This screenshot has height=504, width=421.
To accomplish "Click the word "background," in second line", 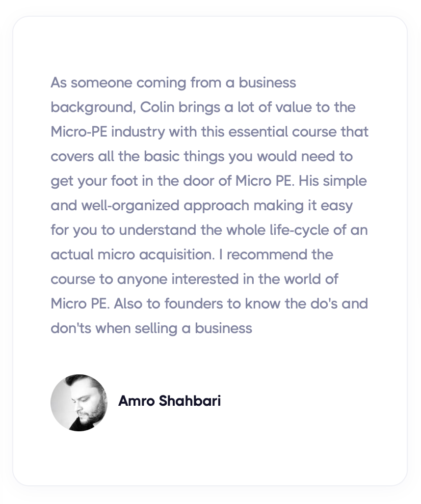I will (x=93, y=107).
